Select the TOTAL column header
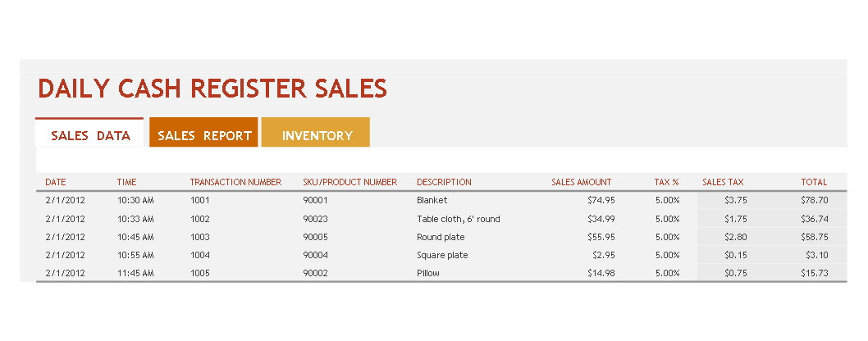Image resolution: width=868 pixels, height=341 pixels. (x=814, y=182)
